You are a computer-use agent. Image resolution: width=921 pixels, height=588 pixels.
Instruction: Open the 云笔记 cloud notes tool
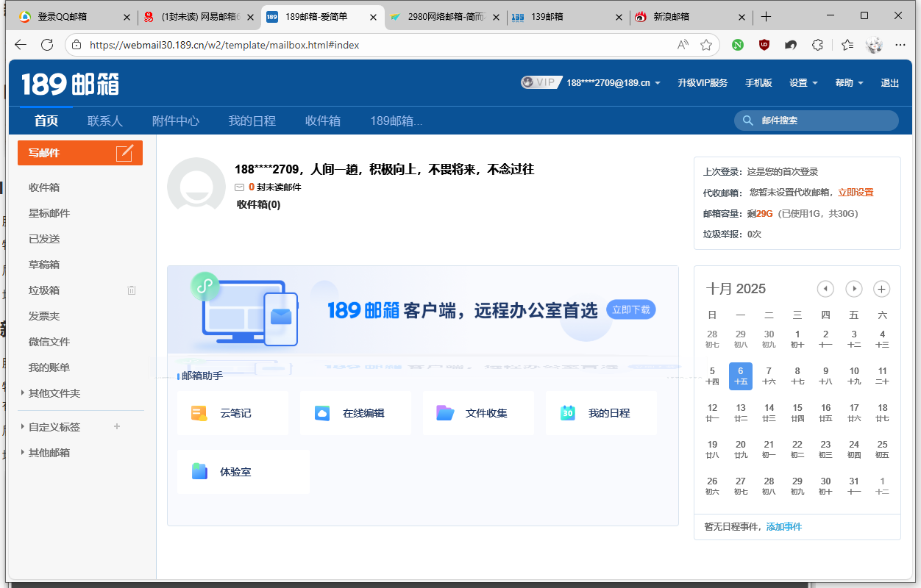click(232, 413)
